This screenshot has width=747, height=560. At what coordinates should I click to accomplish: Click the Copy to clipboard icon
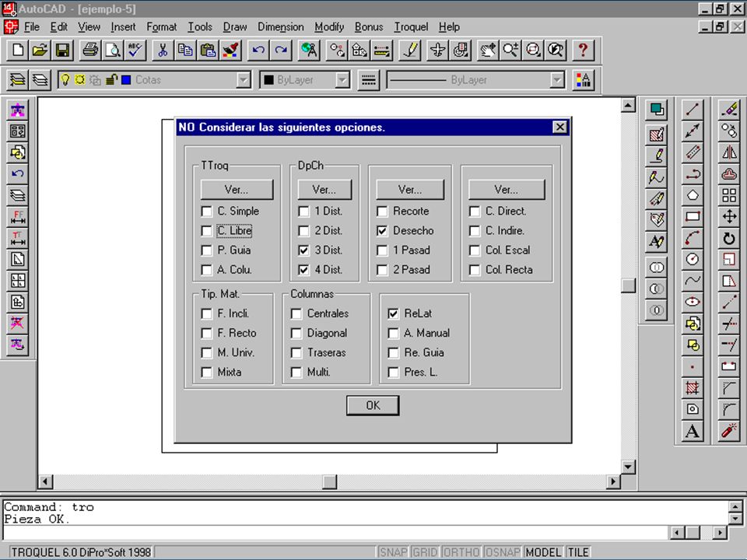point(185,50)
